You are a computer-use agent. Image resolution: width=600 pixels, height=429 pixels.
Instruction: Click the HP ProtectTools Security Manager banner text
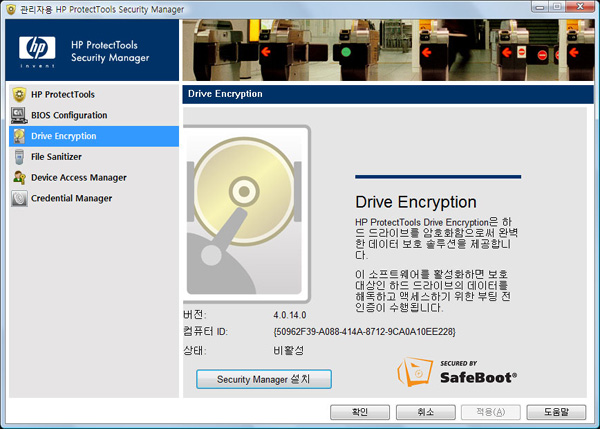click(x=110, y=51)
